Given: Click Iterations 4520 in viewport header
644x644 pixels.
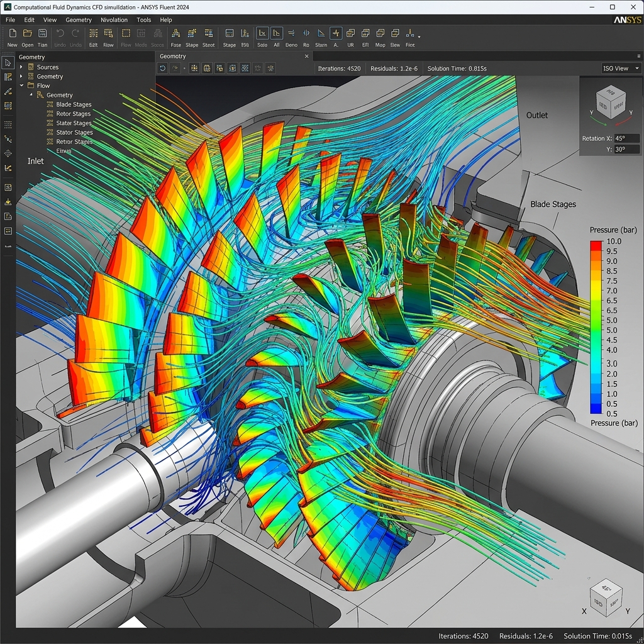Looking at the screenshot, I should click(339, 69).
